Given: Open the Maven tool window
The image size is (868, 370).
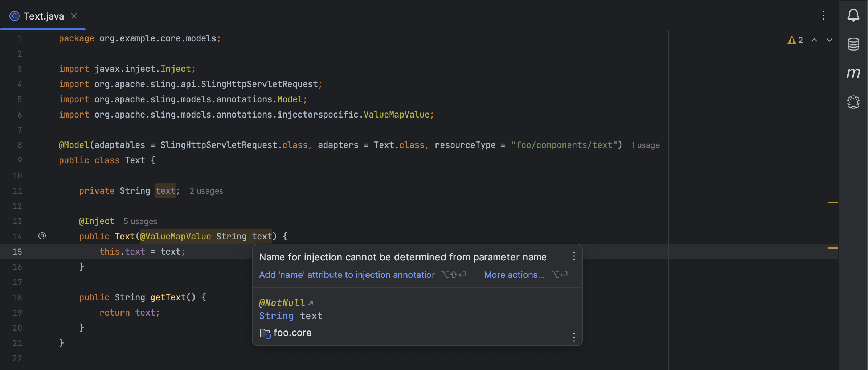Looking at the screenshot, I should coord(853,73).
